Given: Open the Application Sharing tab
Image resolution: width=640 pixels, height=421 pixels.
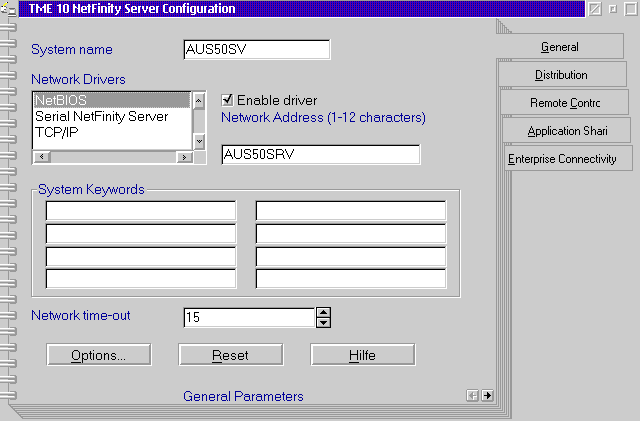Looking at the screenshot, I should [x=567, y=131].
